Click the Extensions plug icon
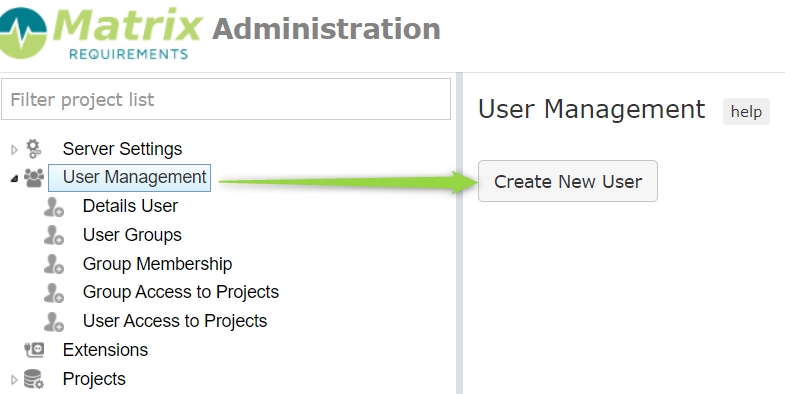The width and height of the screenshot is (785, 394). tap(34, 350)
